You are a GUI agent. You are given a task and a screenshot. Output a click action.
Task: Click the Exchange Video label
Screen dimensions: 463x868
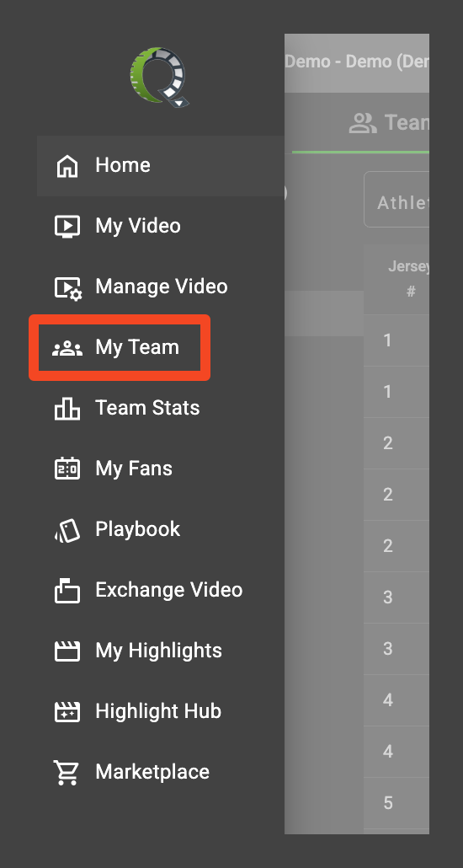point(168,590)
